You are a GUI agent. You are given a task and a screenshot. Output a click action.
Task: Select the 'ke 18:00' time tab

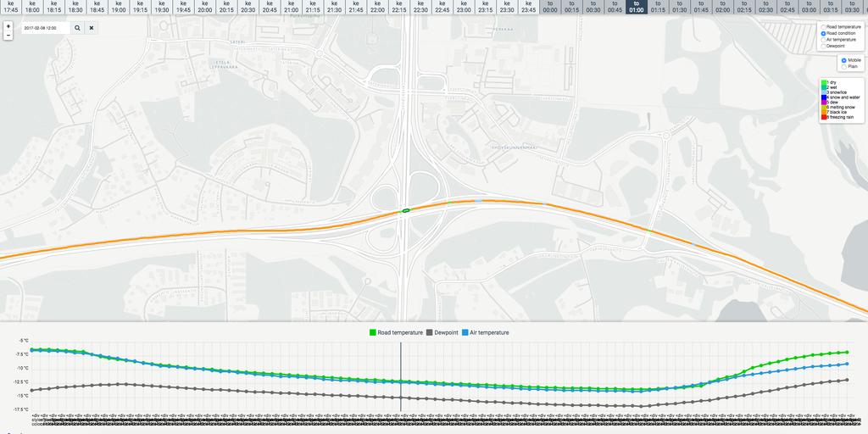pos(32,7)
